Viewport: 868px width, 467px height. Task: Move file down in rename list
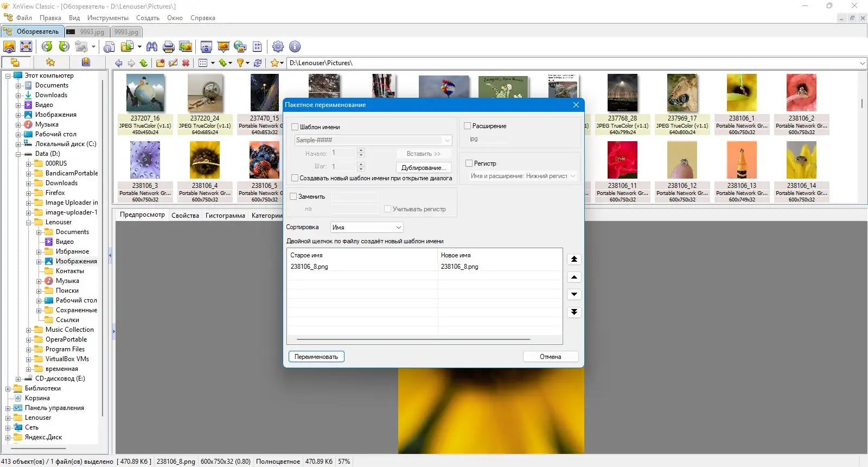point(574,294)
